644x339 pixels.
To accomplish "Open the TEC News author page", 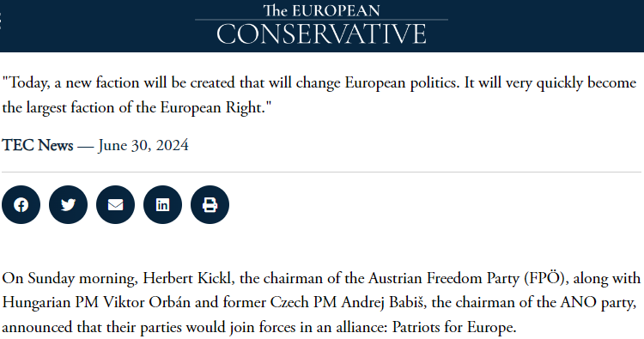I will pos(38,145).
